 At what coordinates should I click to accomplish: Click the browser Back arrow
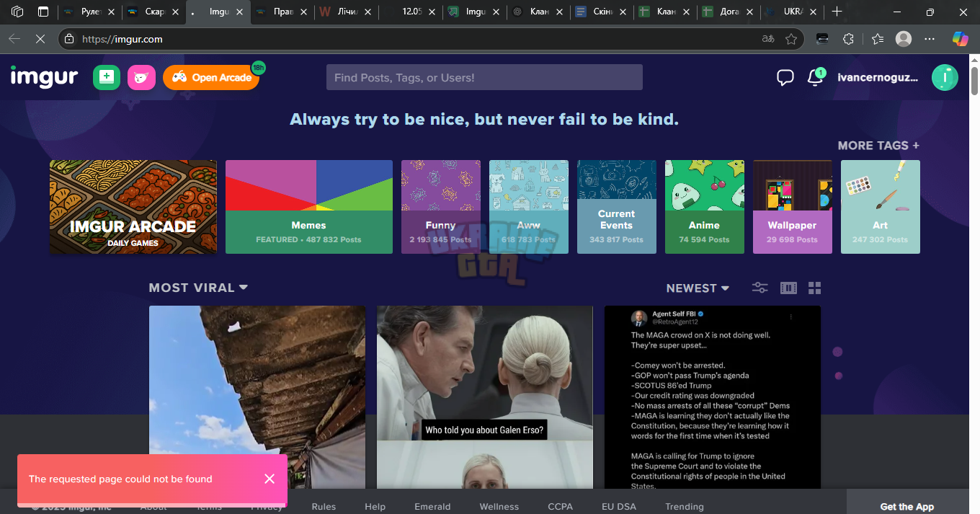pos(14,39)
